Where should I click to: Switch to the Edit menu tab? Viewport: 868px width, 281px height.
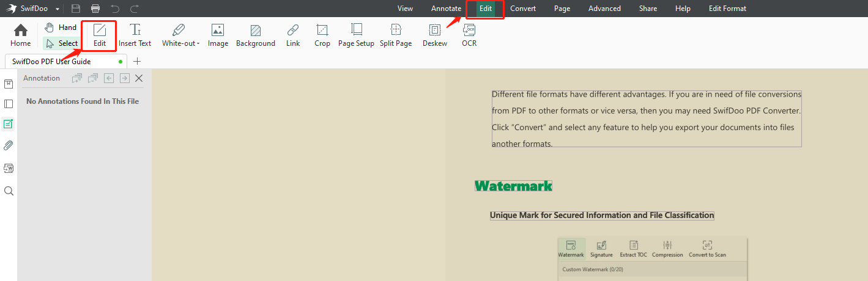coord(486,9)
